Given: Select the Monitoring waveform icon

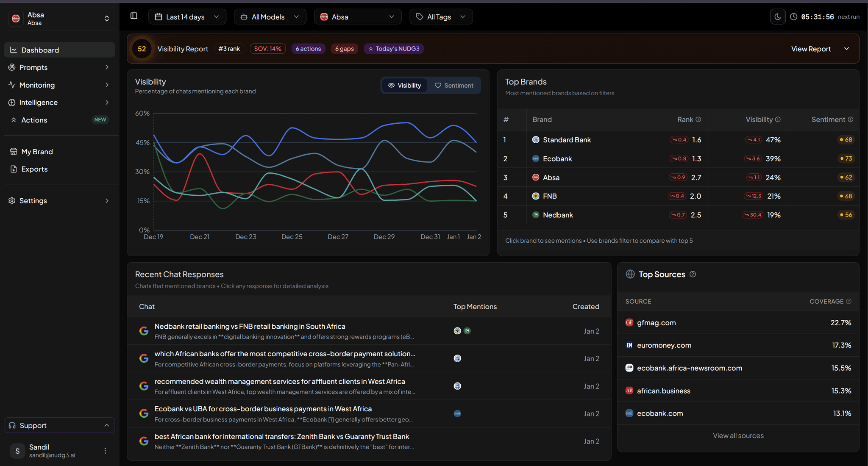Looking at the screenshot, I should pyautogui.click(x=12, y=85).
